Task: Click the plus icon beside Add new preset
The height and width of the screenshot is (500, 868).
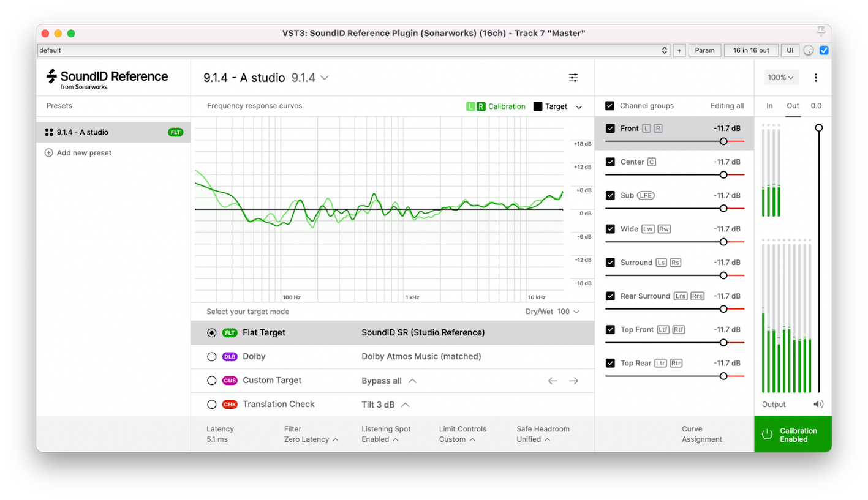Action: coord(49,153)
